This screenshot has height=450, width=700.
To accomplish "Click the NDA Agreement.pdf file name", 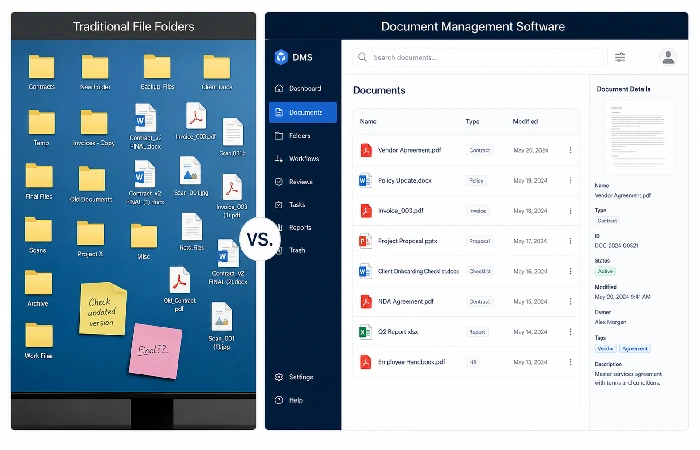I will (406, 301).
